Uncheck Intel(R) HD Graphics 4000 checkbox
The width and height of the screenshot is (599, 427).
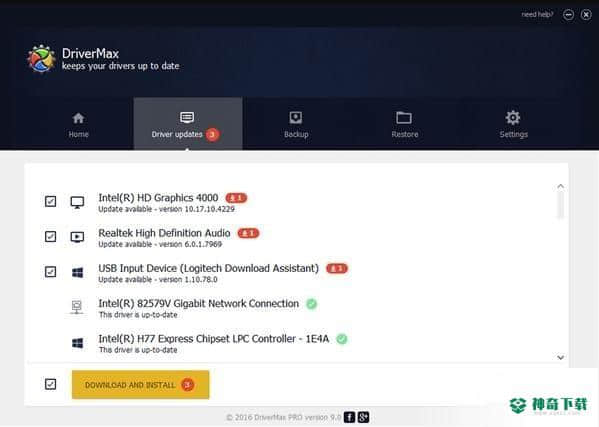click(x=50, y=201)
